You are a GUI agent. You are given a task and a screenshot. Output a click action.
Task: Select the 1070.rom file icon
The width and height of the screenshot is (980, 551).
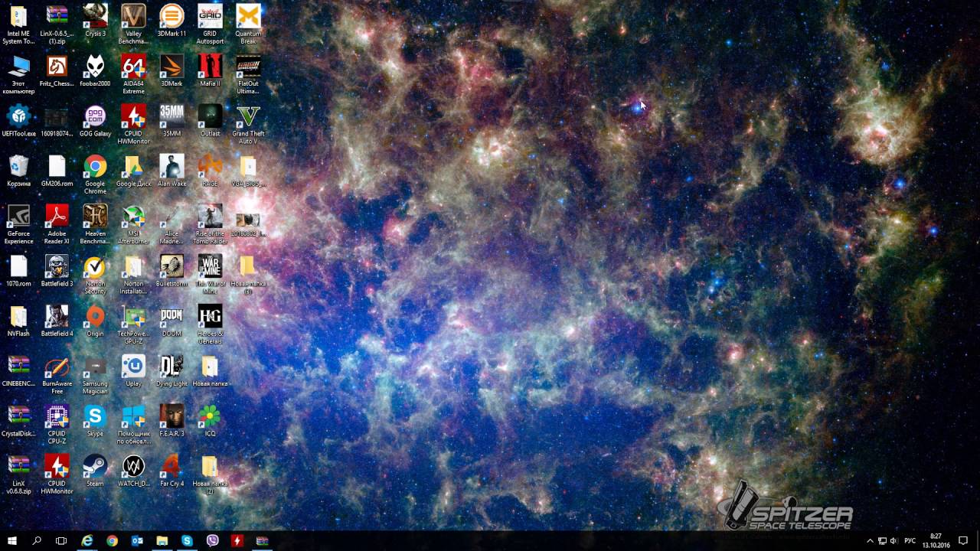tap(18, 271)
